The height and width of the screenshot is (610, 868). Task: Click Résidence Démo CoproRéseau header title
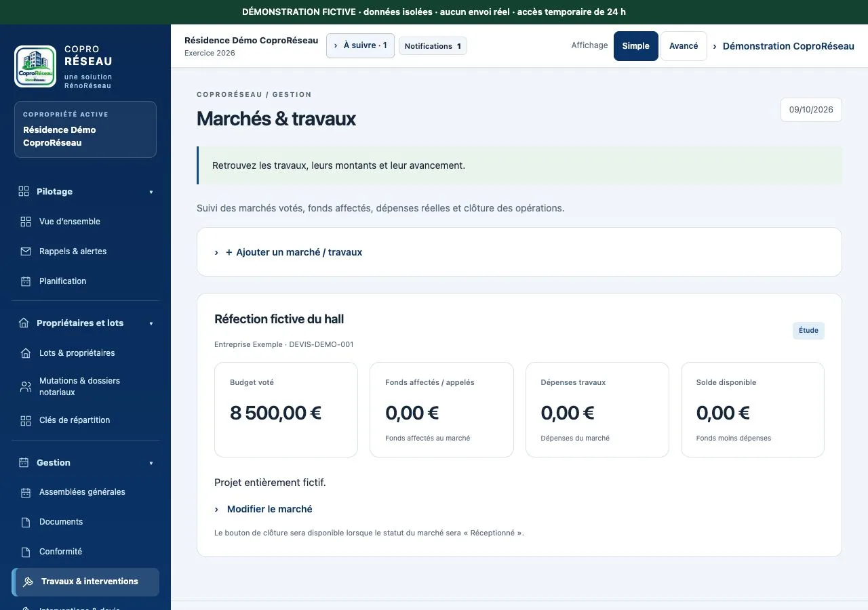(251, 41)
